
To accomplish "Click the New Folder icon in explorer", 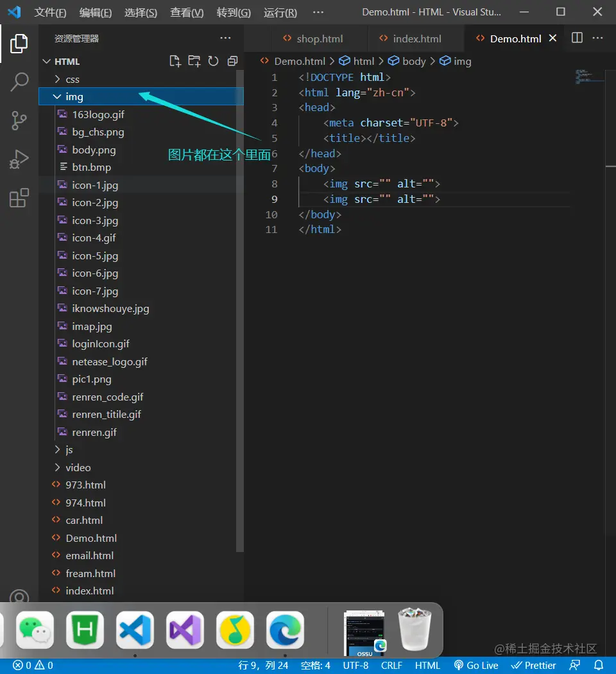I will (x=194, y=61).
